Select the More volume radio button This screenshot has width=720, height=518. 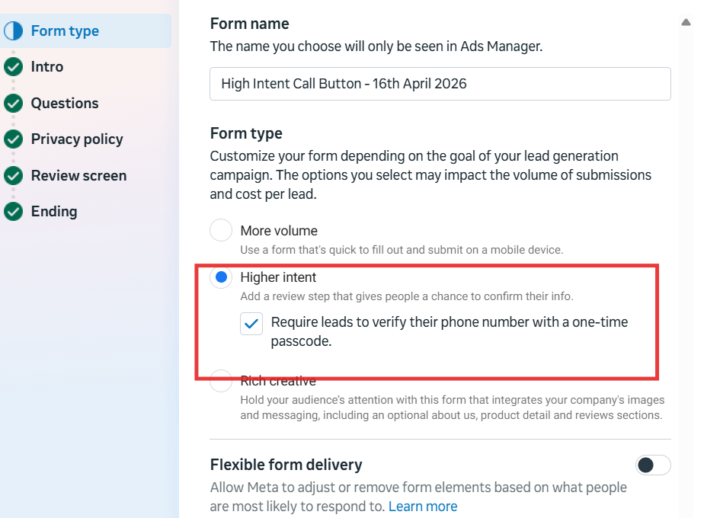pos(221,230)
